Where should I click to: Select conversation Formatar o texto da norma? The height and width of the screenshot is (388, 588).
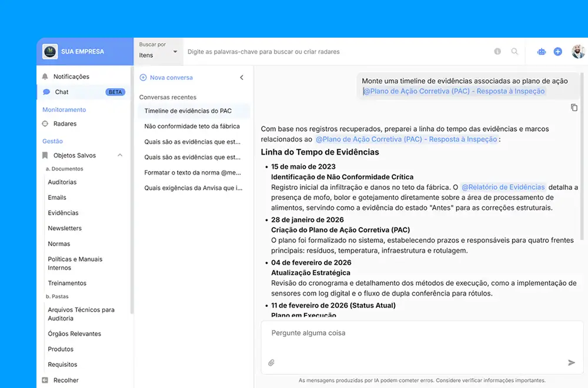(193, 173)
